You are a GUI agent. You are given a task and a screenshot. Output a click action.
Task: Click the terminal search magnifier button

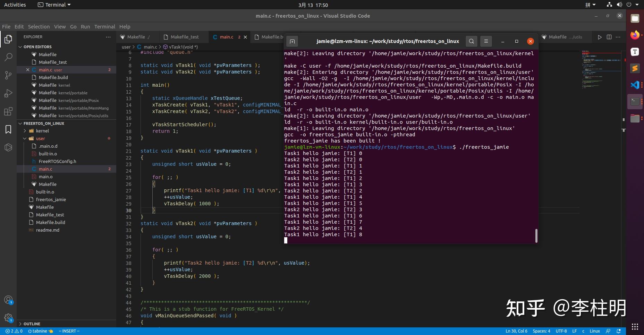click(x=471, y=41)
